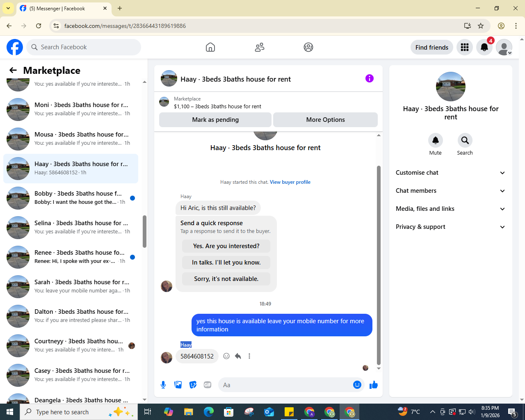
Task: Open Dalton conversation in the list
Action: [x=71, y=316]
